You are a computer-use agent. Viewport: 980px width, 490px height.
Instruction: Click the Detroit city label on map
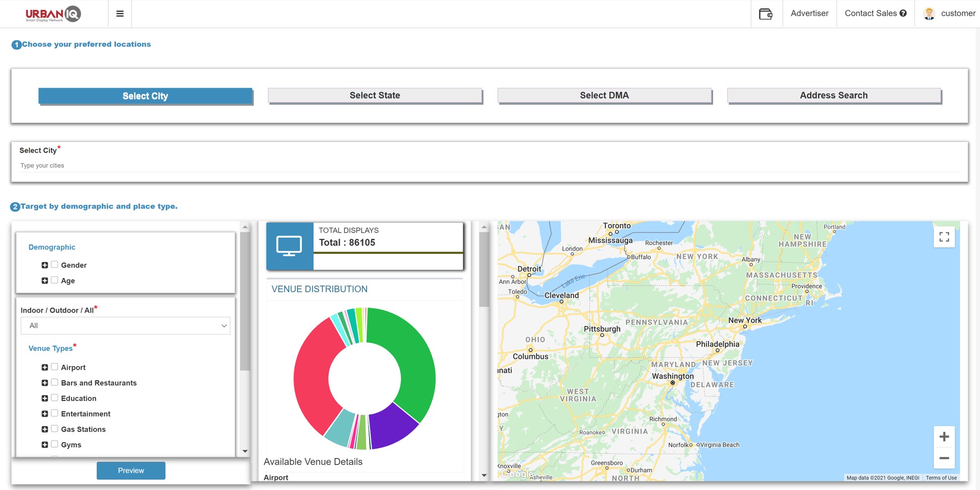click(x=529, y=269)
